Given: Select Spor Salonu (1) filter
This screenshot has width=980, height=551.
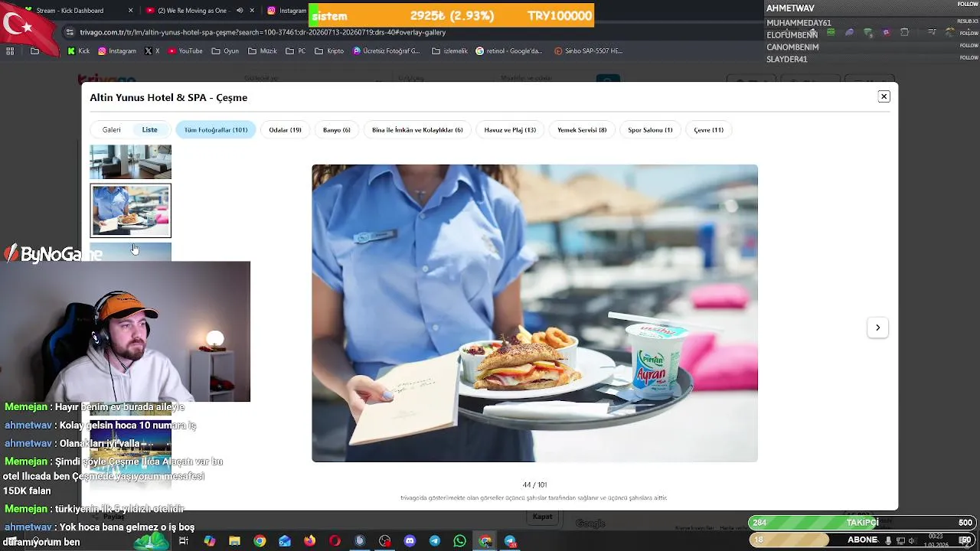Looking at the screenshot, I should (650, 130).
